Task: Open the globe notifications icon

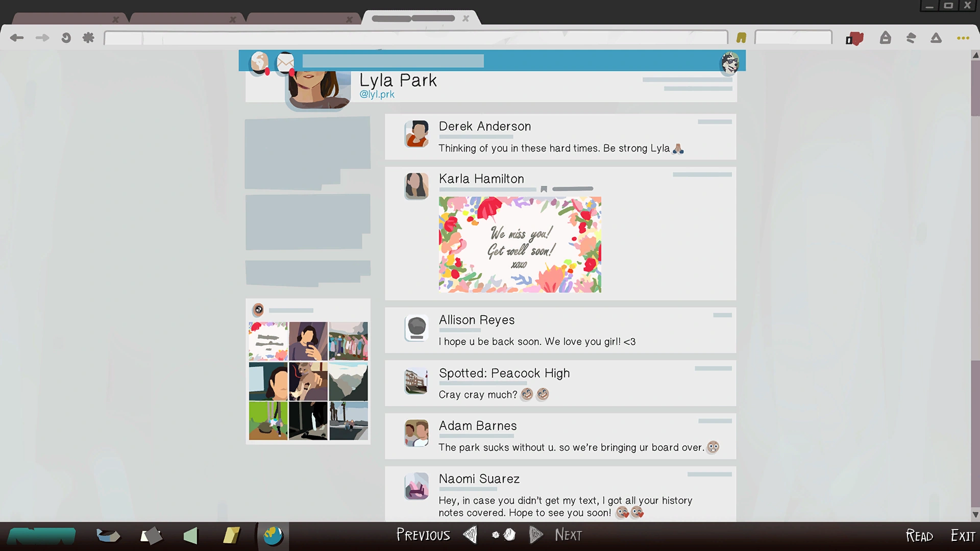Action: pyautogui.click(x=260, y=63)
